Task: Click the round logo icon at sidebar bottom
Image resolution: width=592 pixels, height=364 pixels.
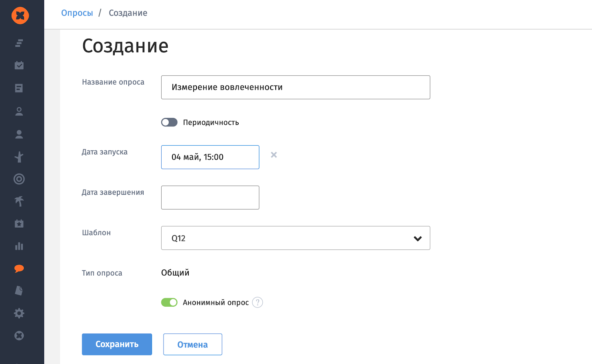Action: pyautogui.click(x=19, y=336)
